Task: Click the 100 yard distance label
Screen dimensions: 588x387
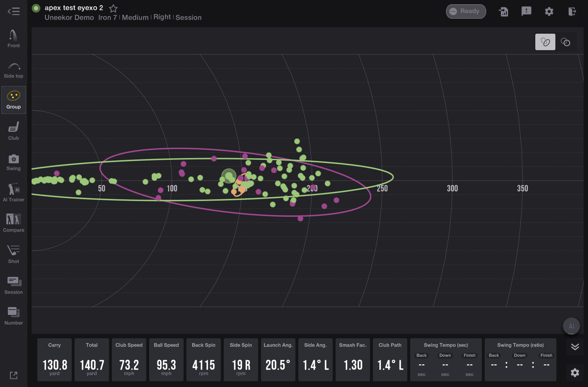Action: tap(172, 188)
